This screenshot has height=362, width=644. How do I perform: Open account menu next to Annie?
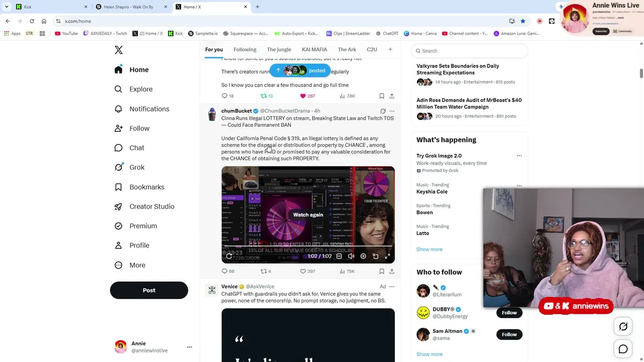(190, 347)
